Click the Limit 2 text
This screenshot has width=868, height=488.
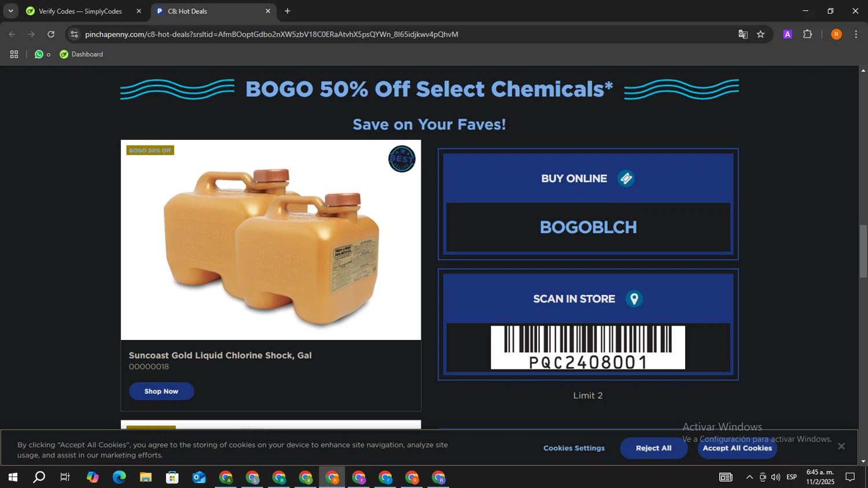(x=588, y=395)
